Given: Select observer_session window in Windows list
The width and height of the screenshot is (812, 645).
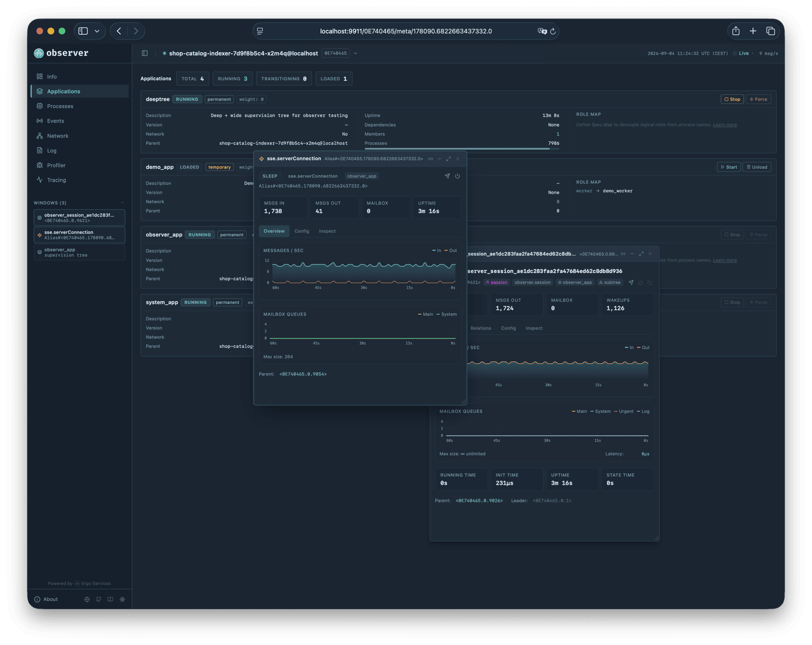Looking at the screenshot, I should tap(79, 217).
